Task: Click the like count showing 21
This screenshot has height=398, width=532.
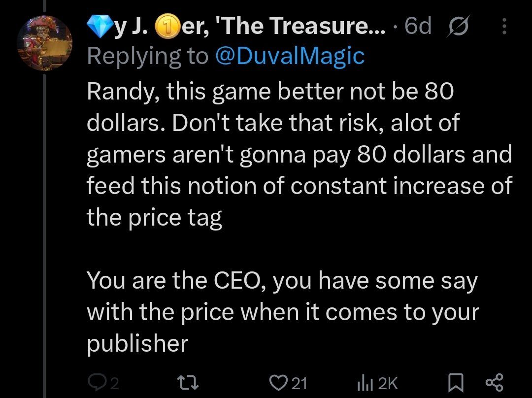Action: pyautogui.click(x=299, y=383)
